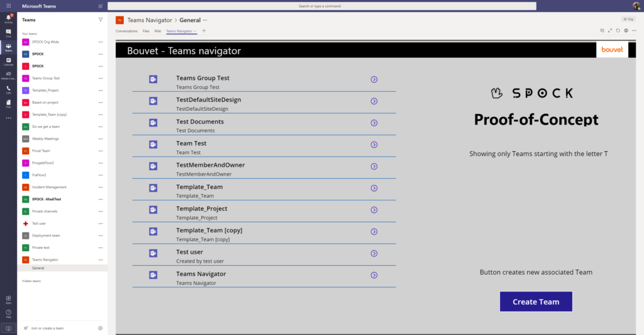Open more options for Private channels team

tap(100, 212)
